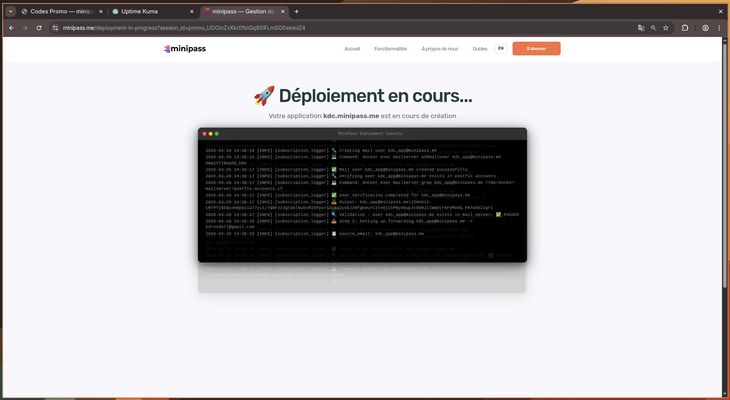730x400 pixels.
Task: Open the zoom magnifier icon in address bar
Action: point(653,28)
